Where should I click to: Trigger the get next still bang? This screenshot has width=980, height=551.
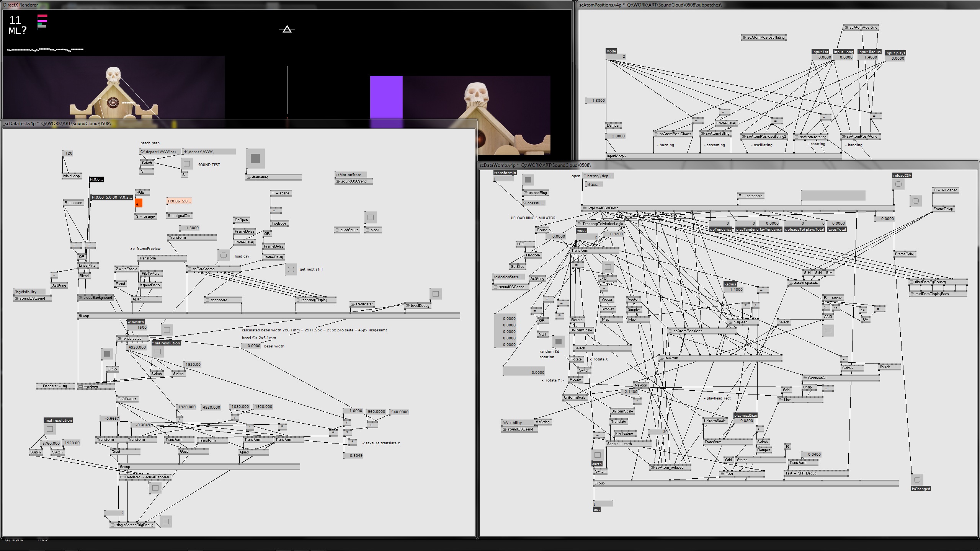[x=291, y=269]
